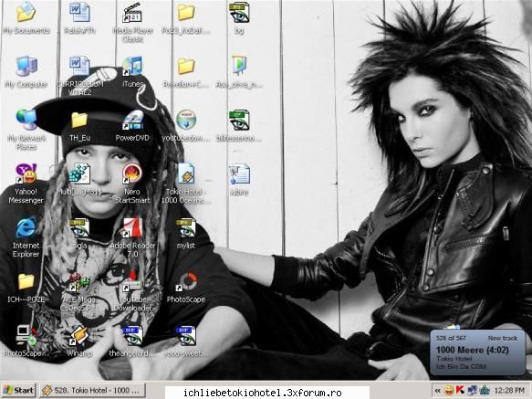Click '528 of 567' counter in notification
The image size is (532, 399).
pos(451,338)
